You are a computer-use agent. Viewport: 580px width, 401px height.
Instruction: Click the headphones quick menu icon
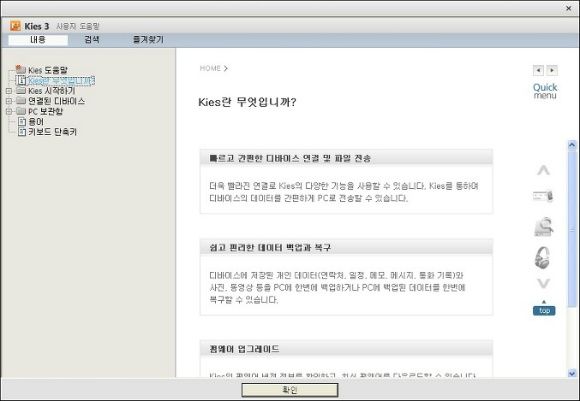pyautogui.click(x=543, y=257)
